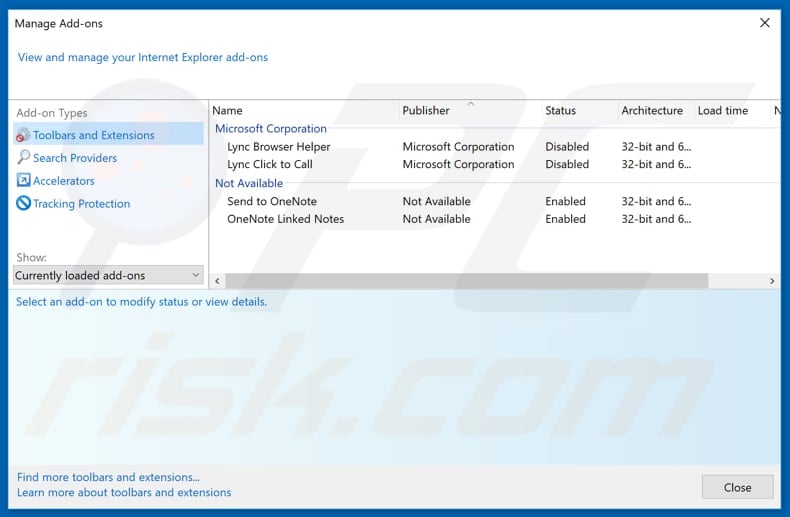Close the Manage Add-ons window with X
The width and height of the screenshot is (790, 517).
(x=764, y=23)
